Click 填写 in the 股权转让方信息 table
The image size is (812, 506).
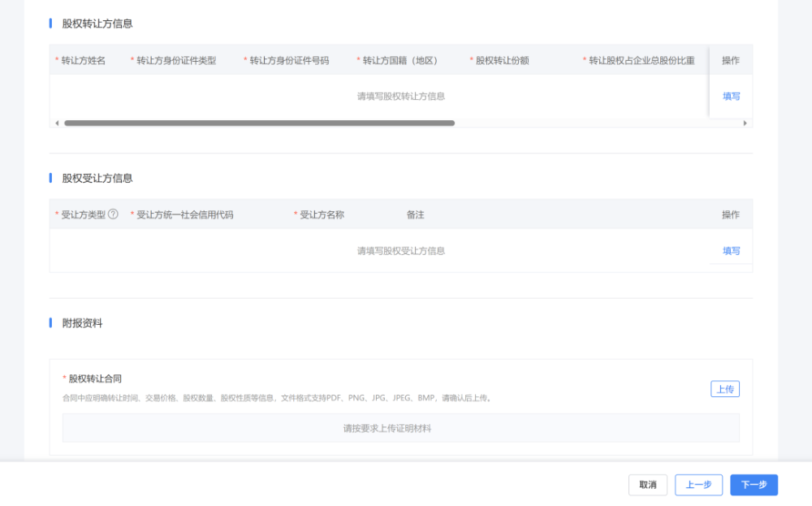(732, 97)
